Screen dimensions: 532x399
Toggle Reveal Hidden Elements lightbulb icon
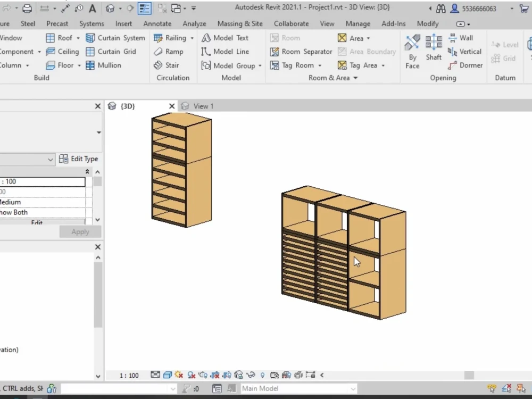click(262, 375)
